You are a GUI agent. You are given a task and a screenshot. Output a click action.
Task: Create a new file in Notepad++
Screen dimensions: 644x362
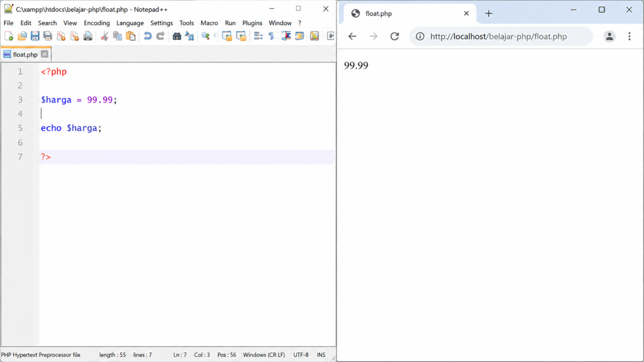[9, 36]
